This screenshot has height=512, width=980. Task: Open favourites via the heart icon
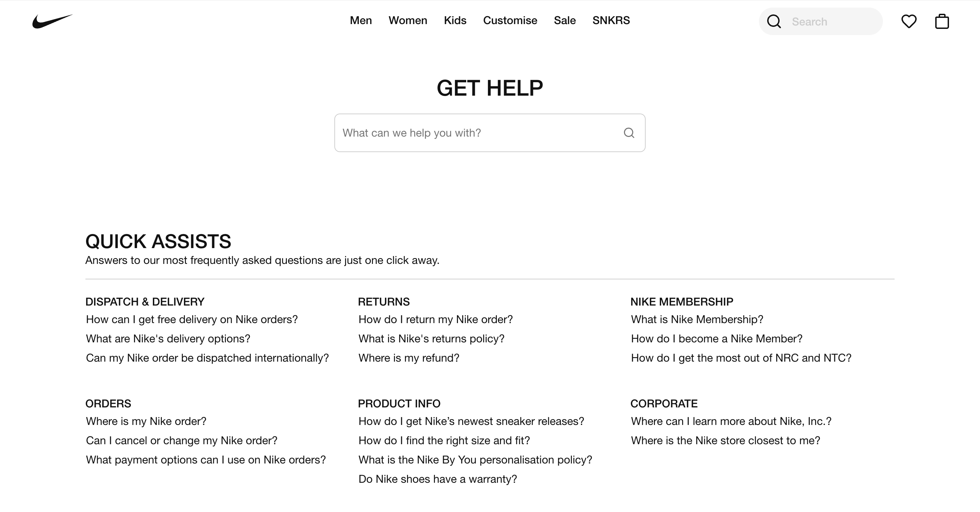[x=909, y=21]
